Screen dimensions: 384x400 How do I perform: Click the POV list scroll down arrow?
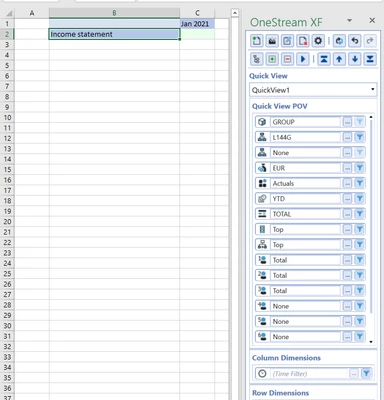tap(371, 342)
